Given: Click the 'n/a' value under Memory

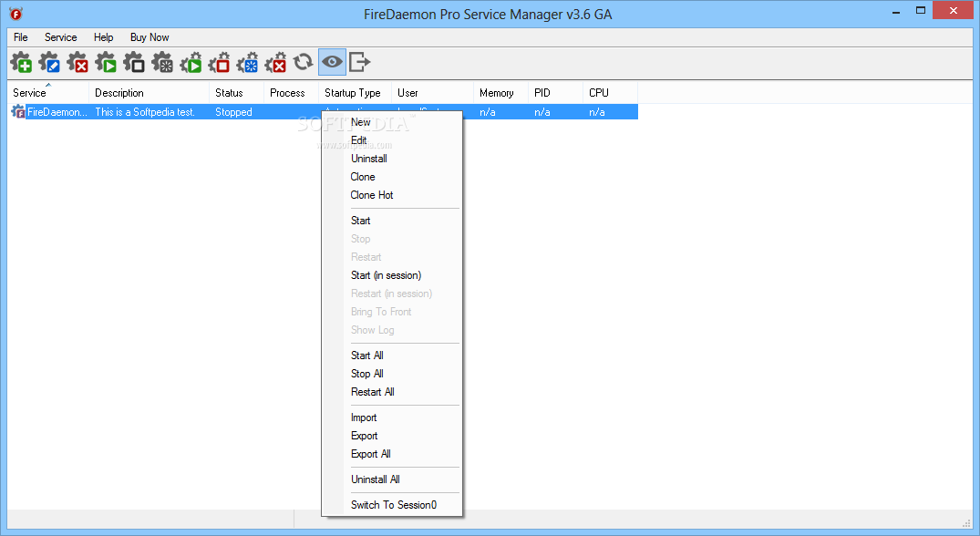Looking at the screenshot, I should (x=488, y=112).
